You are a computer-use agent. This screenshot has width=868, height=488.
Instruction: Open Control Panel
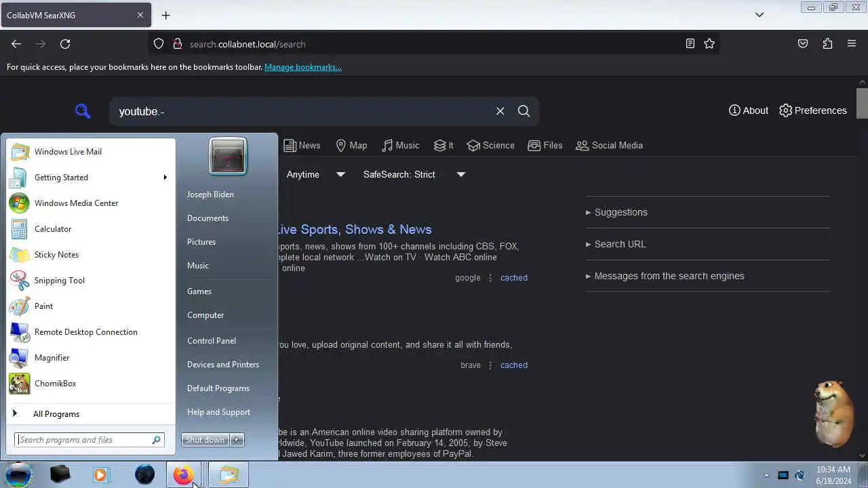(x=212, y=341)
